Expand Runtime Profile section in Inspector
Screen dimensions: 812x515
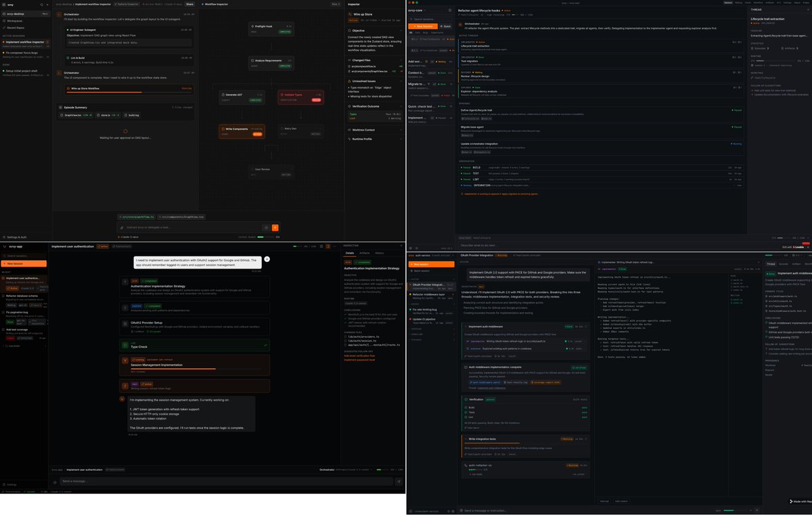tap(401, 139)
